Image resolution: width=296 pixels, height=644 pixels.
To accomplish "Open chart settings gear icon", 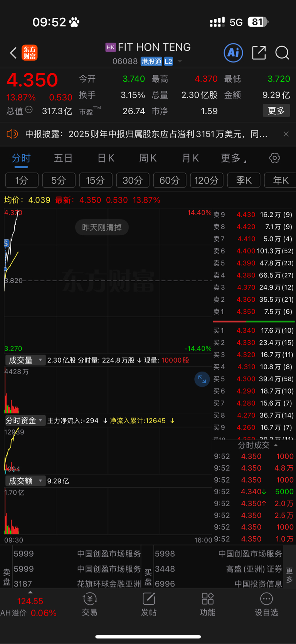I will [x=274, y=158].
